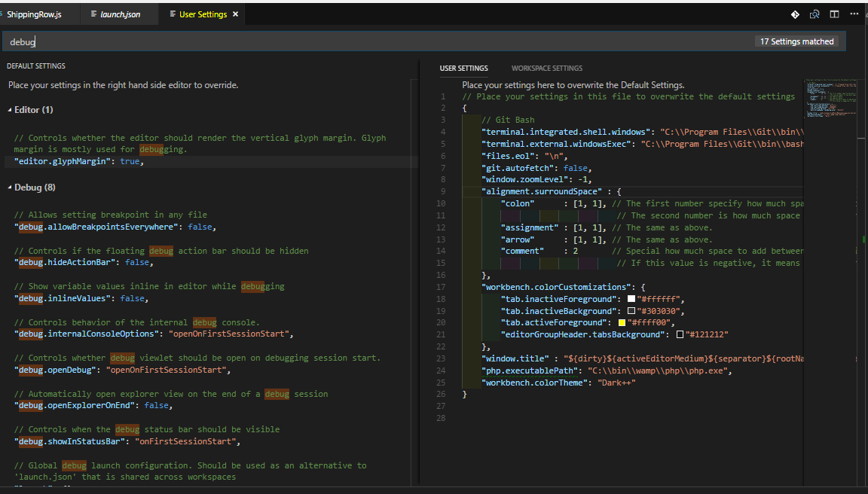
Task: Select the User Settings scope tab
Action: pyautogui.click(x=463, y=69)
